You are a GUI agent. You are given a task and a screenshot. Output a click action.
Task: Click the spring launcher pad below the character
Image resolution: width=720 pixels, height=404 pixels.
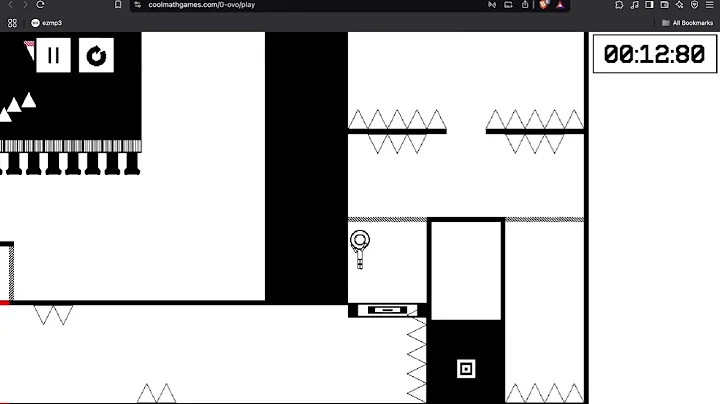coord(387,310)
